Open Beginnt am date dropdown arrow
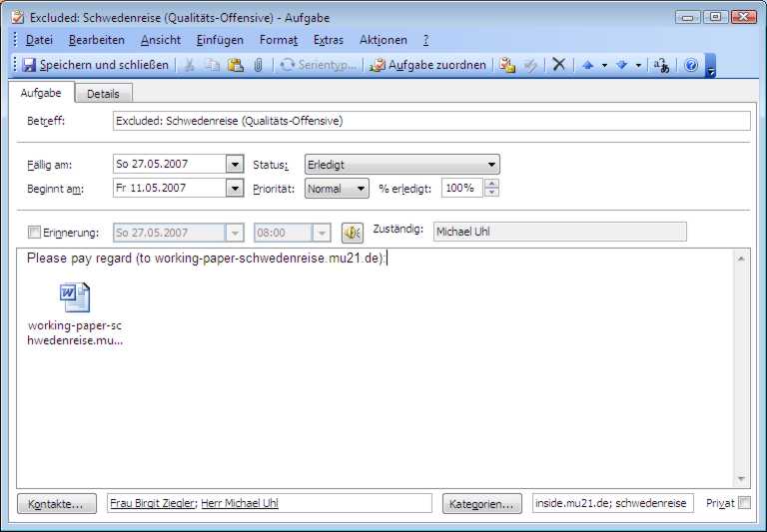 point(235,189)
